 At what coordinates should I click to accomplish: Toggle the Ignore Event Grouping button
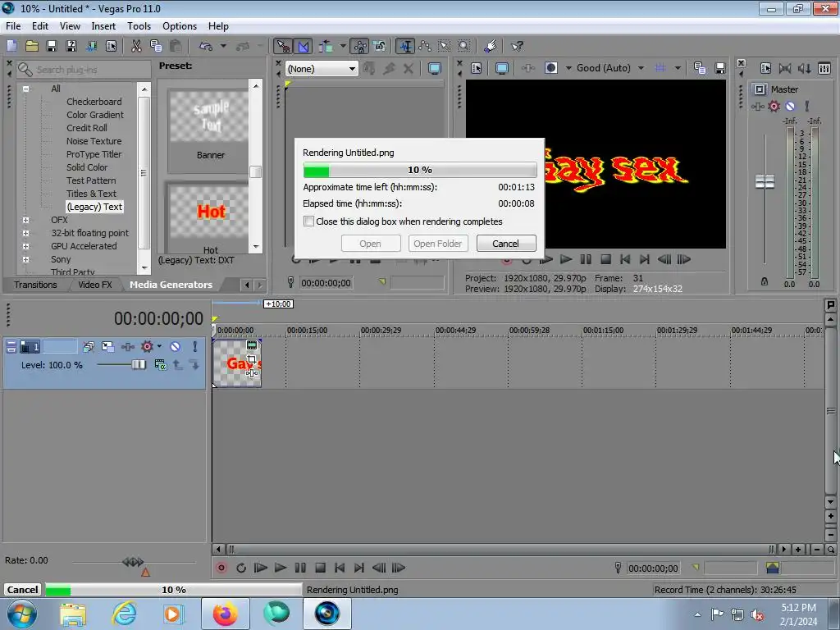click(x=380, y=47)
